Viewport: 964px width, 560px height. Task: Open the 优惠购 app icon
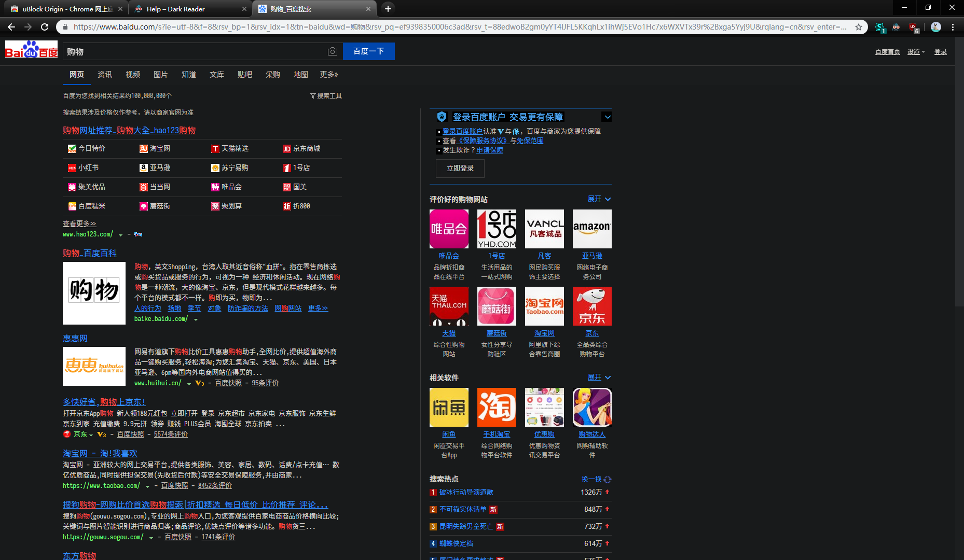(544, 407)
